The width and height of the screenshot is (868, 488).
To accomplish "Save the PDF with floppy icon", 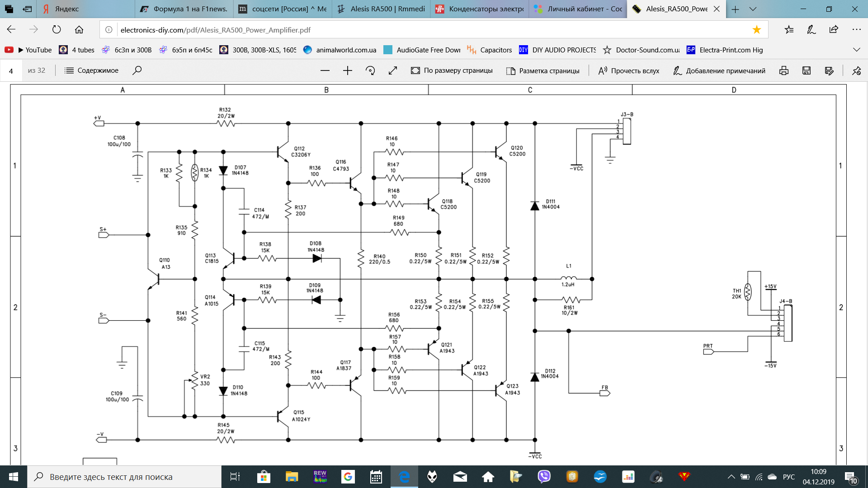I will click(x=807, y=70).
